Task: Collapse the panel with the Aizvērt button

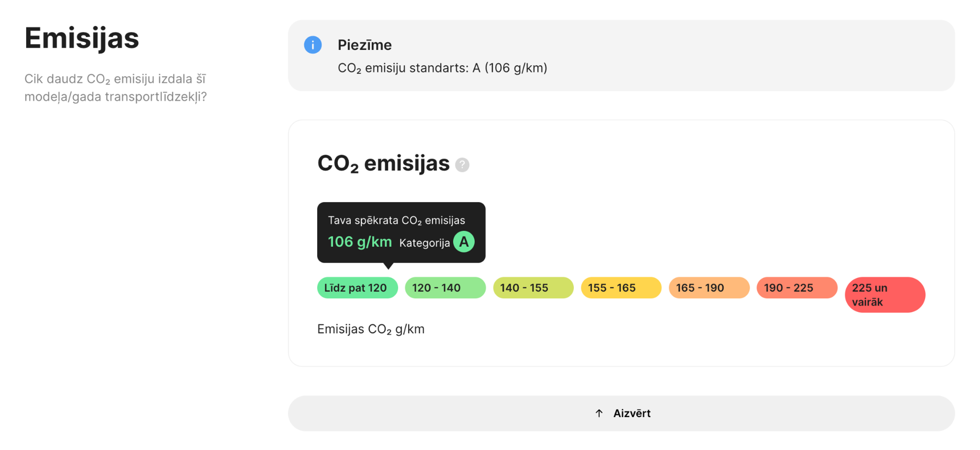Action: [x=622, y=413]
